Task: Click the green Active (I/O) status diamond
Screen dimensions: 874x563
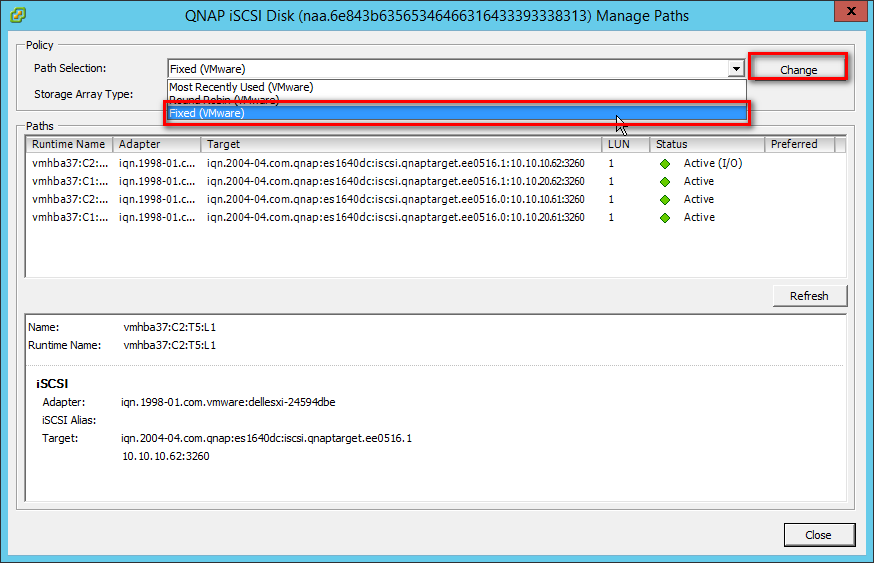Action: point(665,163)
